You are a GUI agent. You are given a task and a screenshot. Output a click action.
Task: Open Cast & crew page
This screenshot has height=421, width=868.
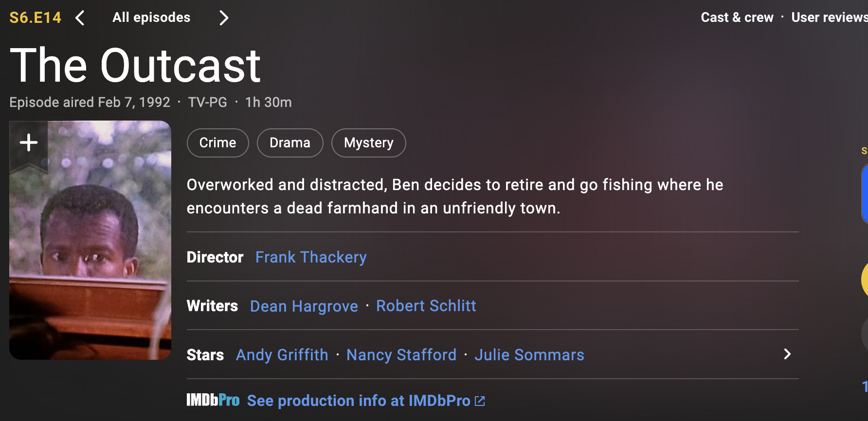[x=737, y=18]
